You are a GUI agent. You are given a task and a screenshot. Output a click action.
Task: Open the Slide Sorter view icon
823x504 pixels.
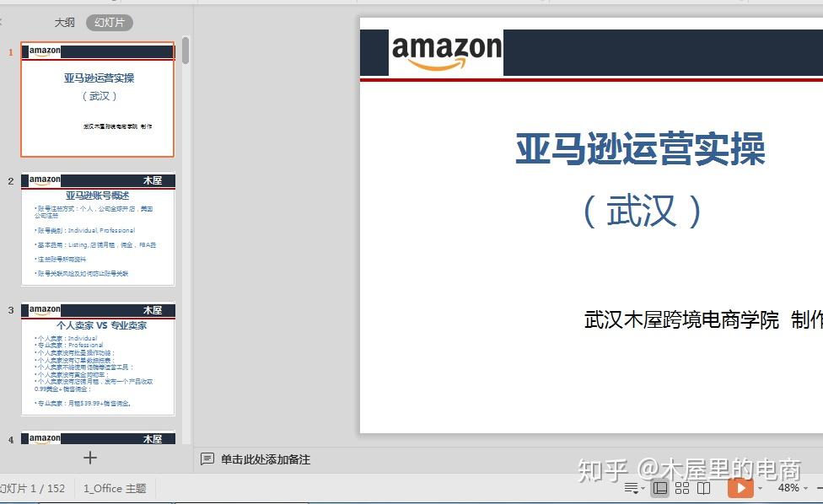[x=682, y=489]
